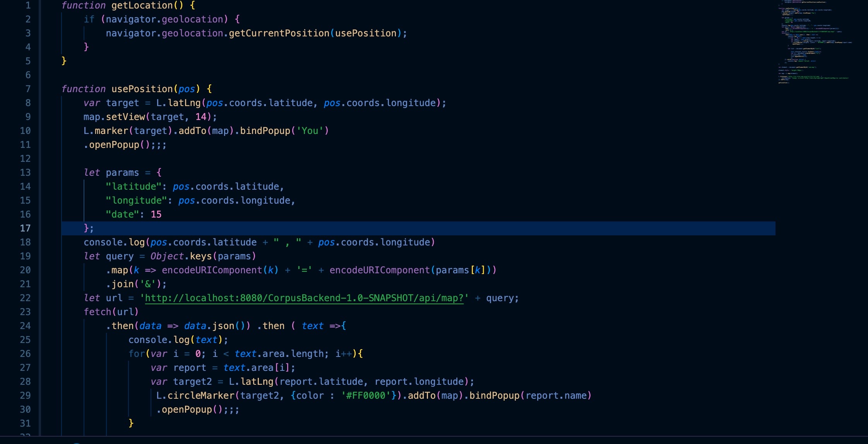The height and width of the screenshot is (444, 868).
Task: Click the usePosition function declaration name
Action: point(142,89)
